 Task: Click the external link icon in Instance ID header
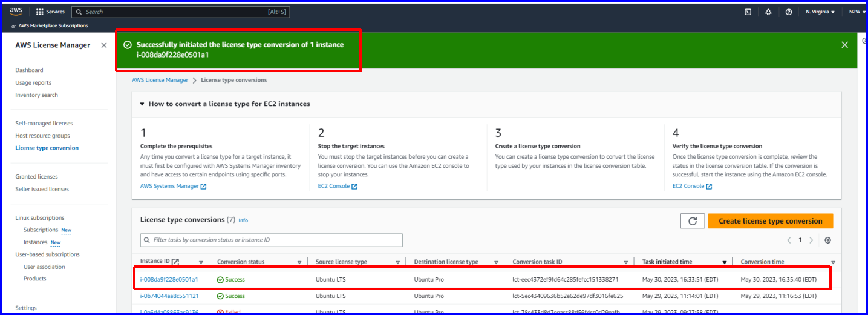coord(175,262)
